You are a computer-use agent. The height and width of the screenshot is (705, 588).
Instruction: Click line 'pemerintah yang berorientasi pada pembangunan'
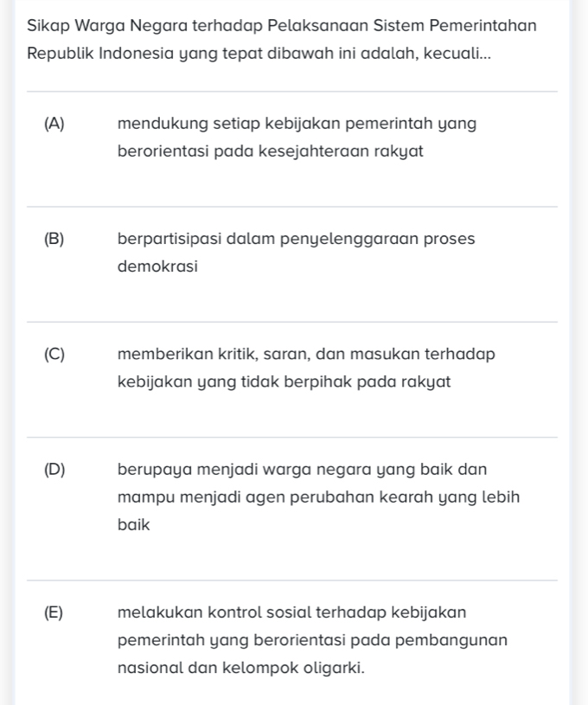pyautogui.click(x=311, y=640)
